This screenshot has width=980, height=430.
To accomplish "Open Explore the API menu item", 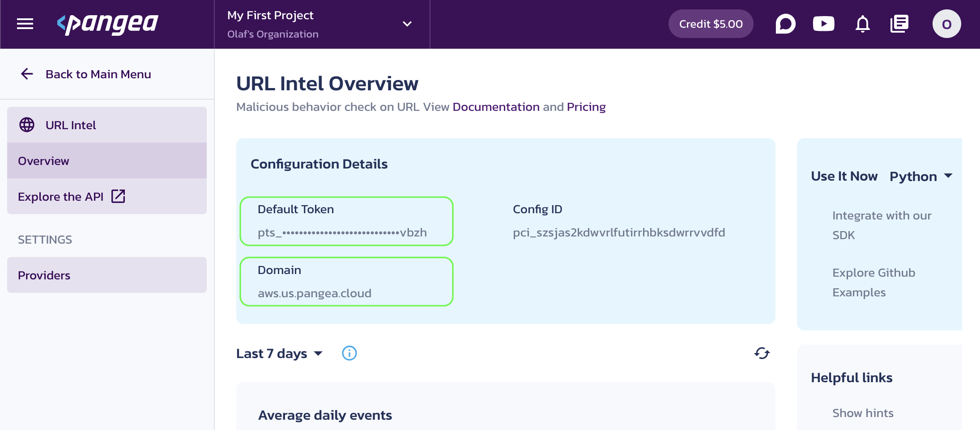I will click(x=107, y=196).
